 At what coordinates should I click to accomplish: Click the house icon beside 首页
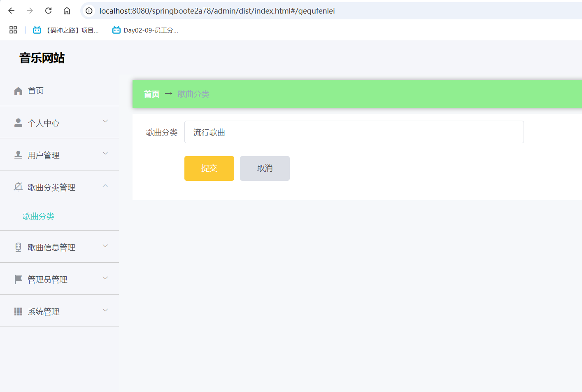pos(18,91)
